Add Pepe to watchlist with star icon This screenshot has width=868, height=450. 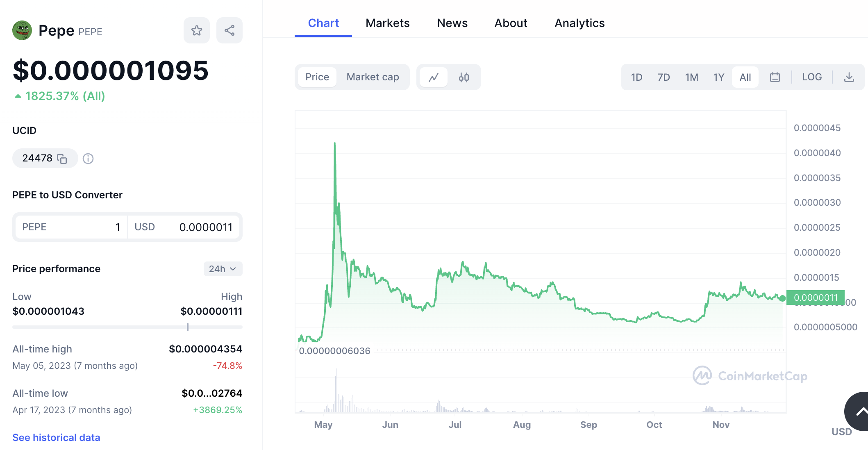pyautogui.click(x=197, y=30)
